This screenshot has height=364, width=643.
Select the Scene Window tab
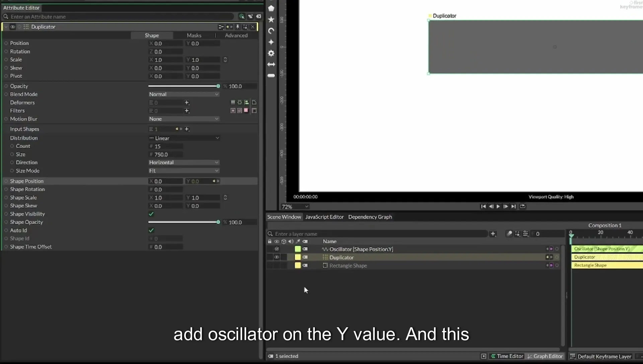(x=284, y=217)
